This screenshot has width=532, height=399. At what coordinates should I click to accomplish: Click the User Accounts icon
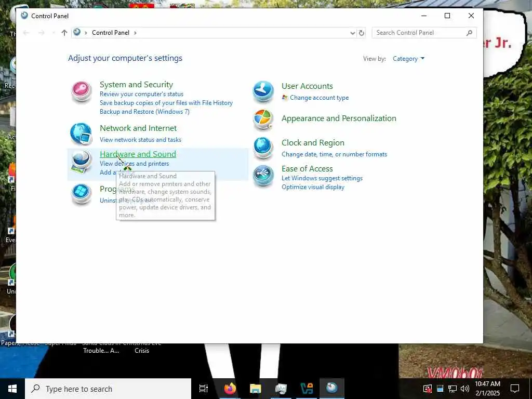click(x=263, y=91)
